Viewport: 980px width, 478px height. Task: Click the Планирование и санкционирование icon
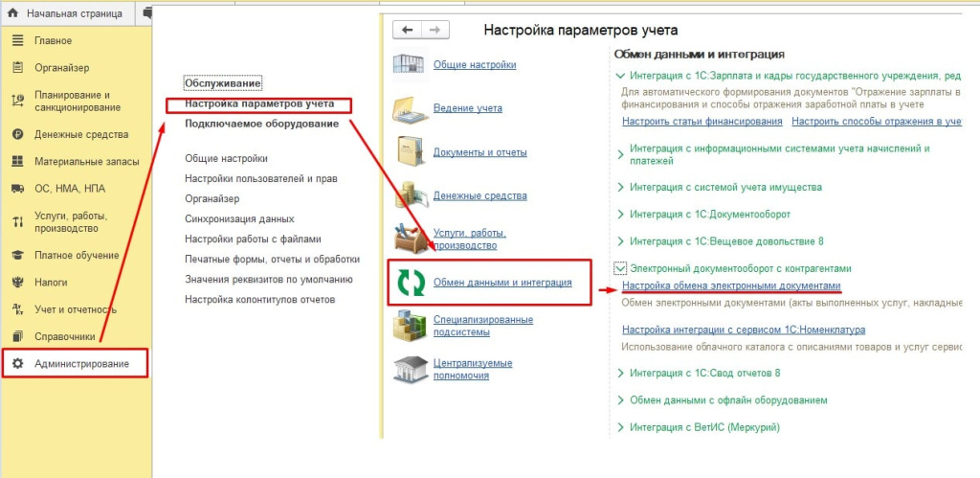[x=17, y=102]
